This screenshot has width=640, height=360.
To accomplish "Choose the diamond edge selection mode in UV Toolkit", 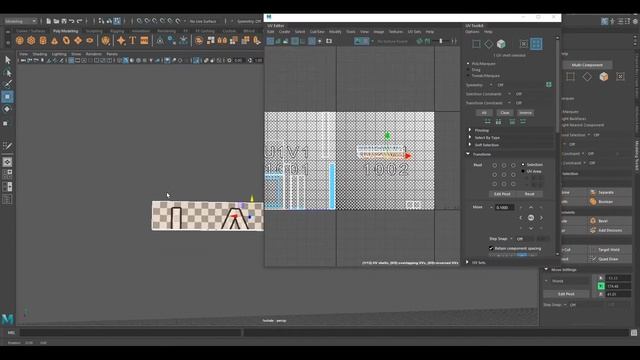I will coord(489,44).
